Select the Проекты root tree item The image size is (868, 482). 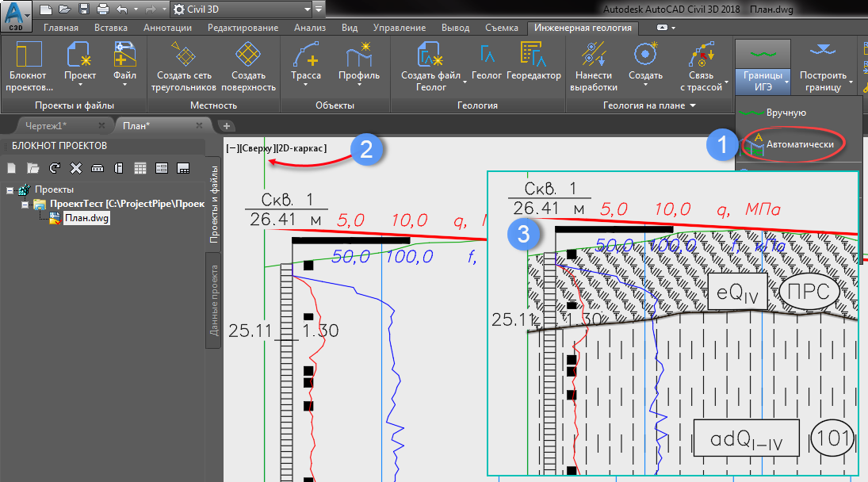point(54,189)
